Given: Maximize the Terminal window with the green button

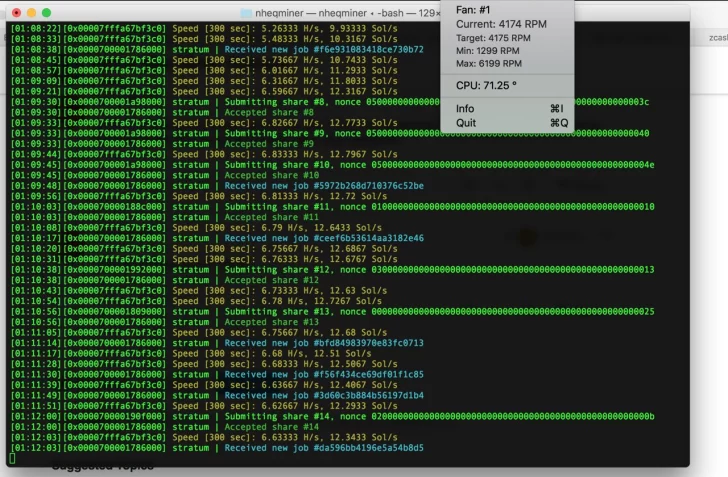Looking at the screenshot, I should [x=46, y=13].
